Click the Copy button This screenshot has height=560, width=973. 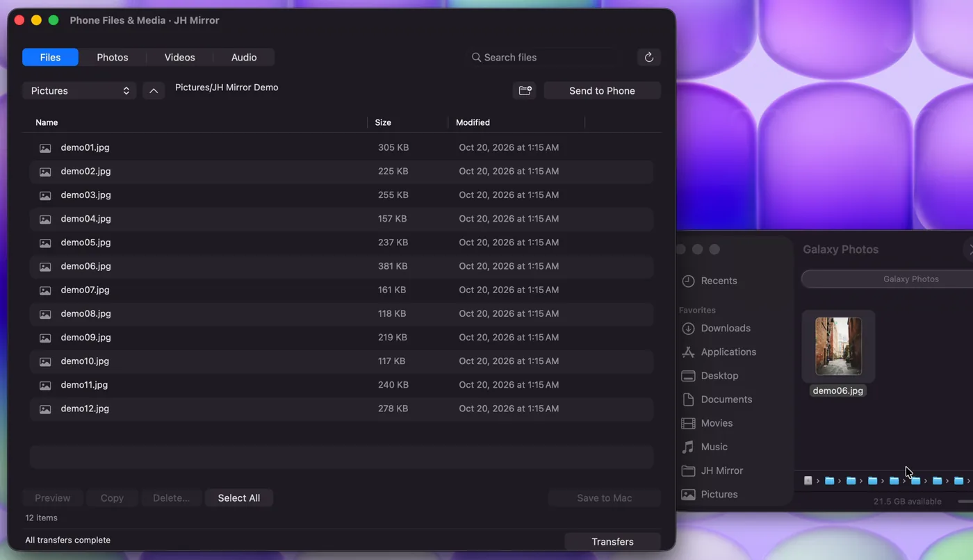click(x=112, y=498)
